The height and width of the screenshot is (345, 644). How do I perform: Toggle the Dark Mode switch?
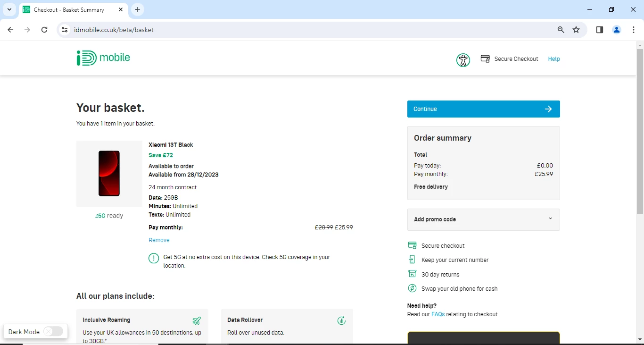click(53, 332)
